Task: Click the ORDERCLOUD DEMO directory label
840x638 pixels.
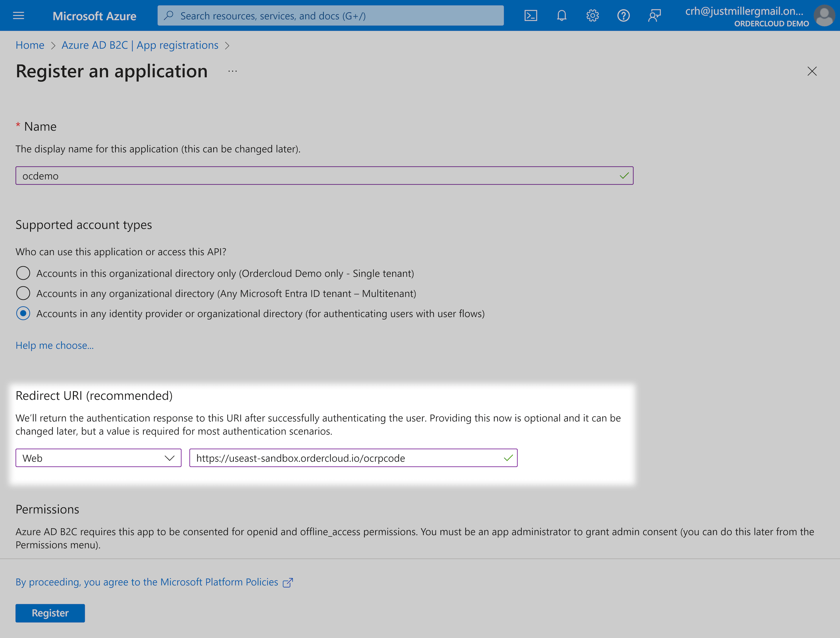Action: coord(771,24)
